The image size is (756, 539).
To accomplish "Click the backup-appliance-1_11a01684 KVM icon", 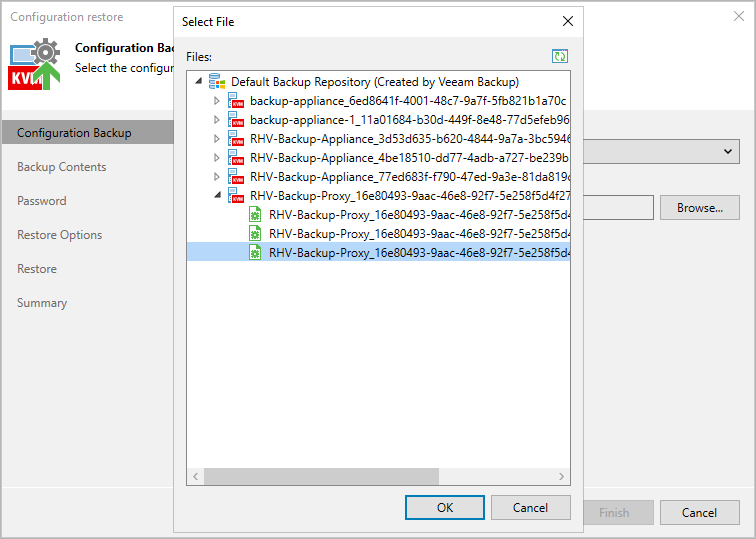I will coord(236,120).
